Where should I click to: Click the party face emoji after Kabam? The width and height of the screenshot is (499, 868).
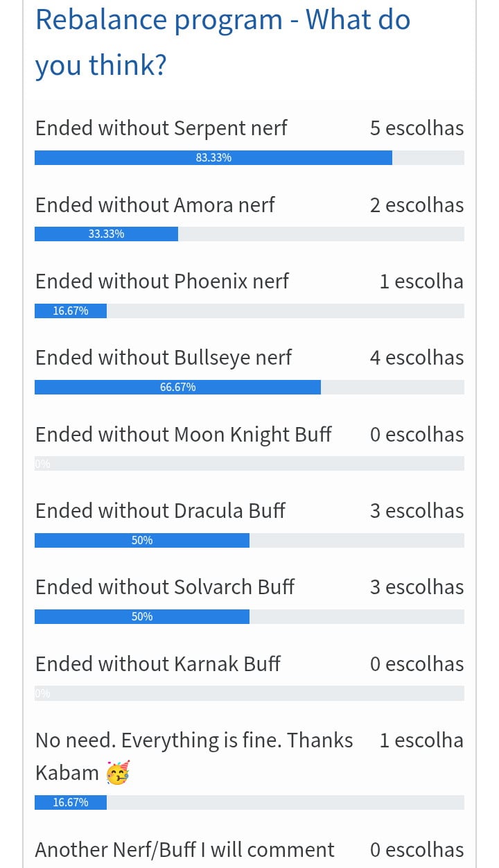118,773
